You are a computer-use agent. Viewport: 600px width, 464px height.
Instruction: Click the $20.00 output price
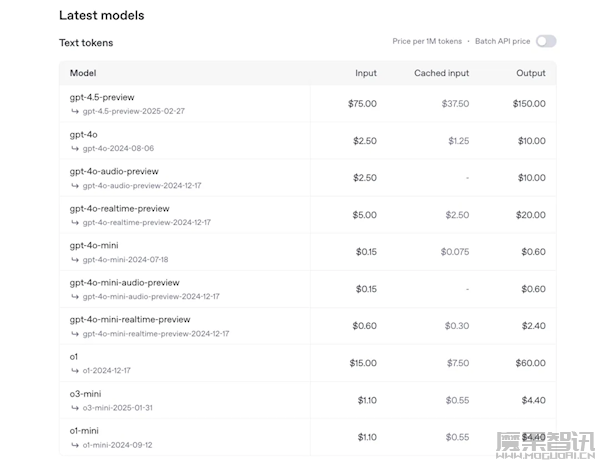(531, 215)
